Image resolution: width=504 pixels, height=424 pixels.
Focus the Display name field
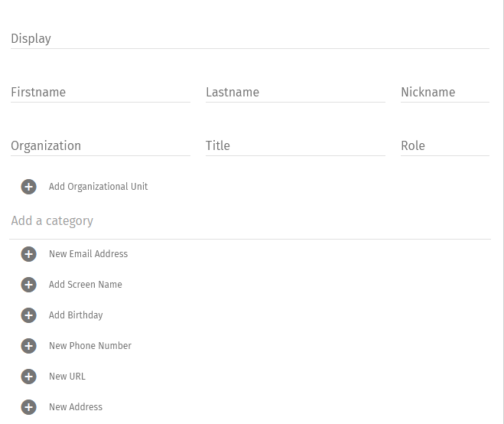(x=249, y=39)
